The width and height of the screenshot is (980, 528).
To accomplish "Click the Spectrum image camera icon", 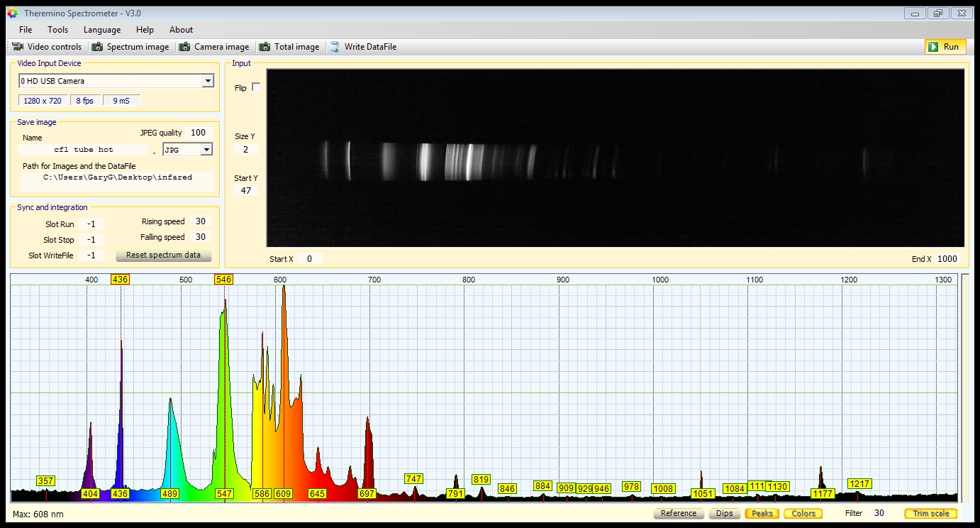I will click(x=97, y=47).
